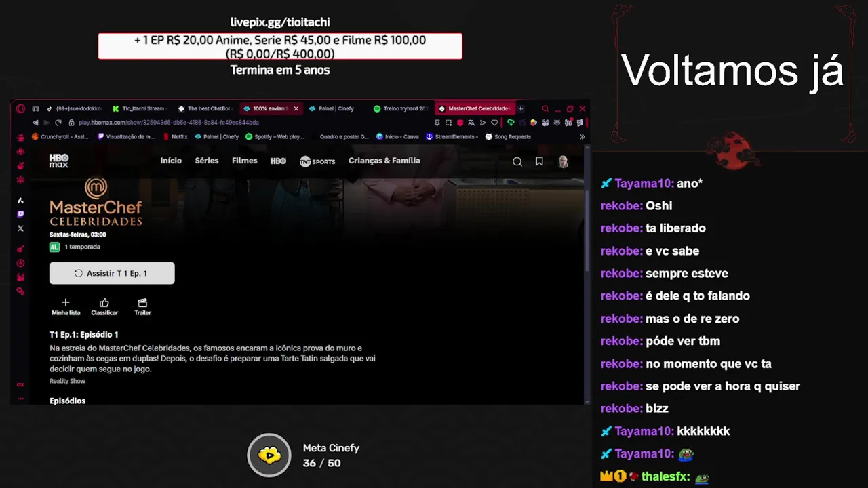Open the Visualização de m... Twitch bookmark
Image resolution: width=868 pixels, height=488 pixels.
coord(126,136)
